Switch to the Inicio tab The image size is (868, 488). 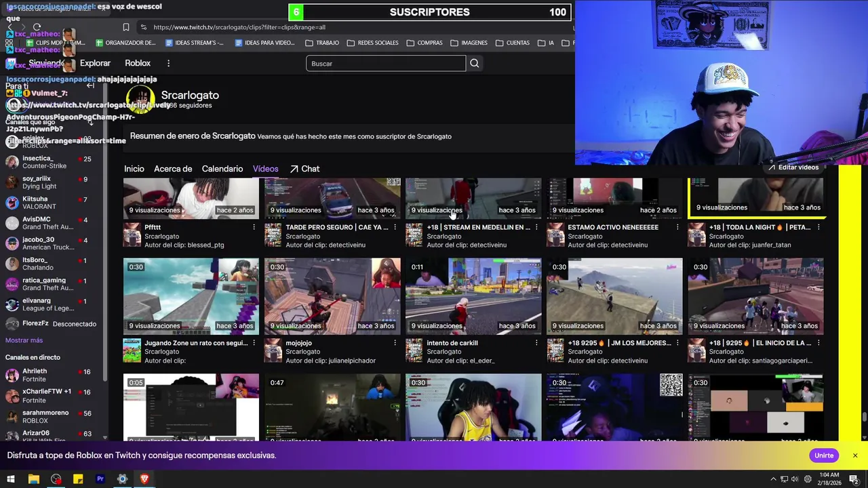[x=134, y=169]
